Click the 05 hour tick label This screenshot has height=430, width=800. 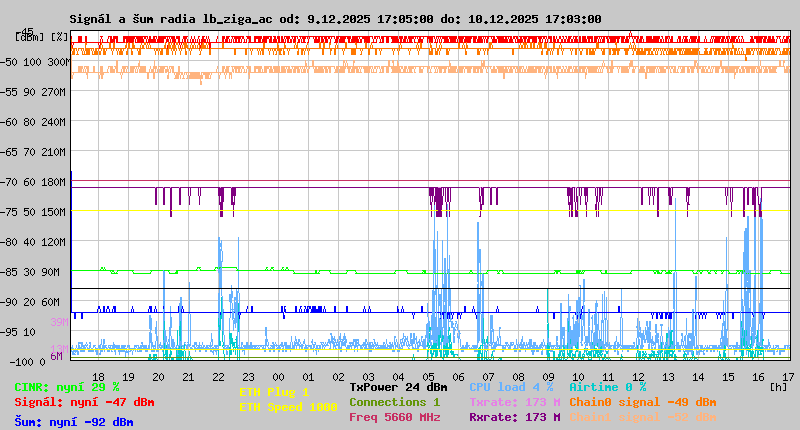click(428, 376)
